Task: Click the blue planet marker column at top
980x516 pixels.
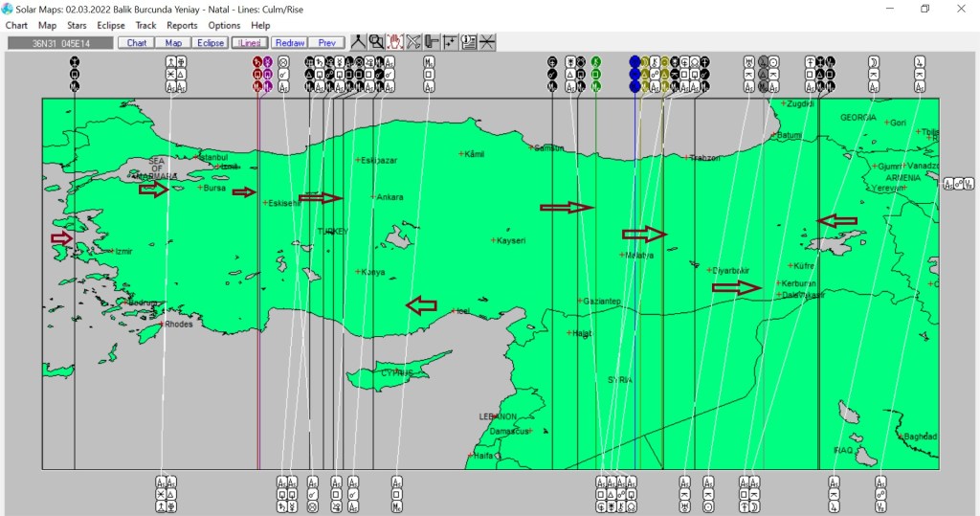Action: [634, 74]
